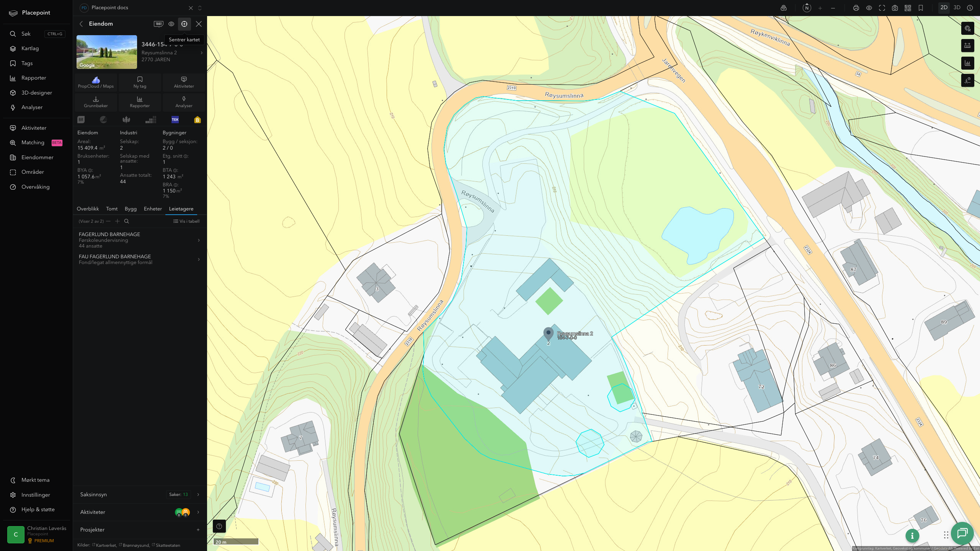Image resolution: width=980 pixels, height=551 pixels.
Task: Print the map
Action: tap(856, 8)
